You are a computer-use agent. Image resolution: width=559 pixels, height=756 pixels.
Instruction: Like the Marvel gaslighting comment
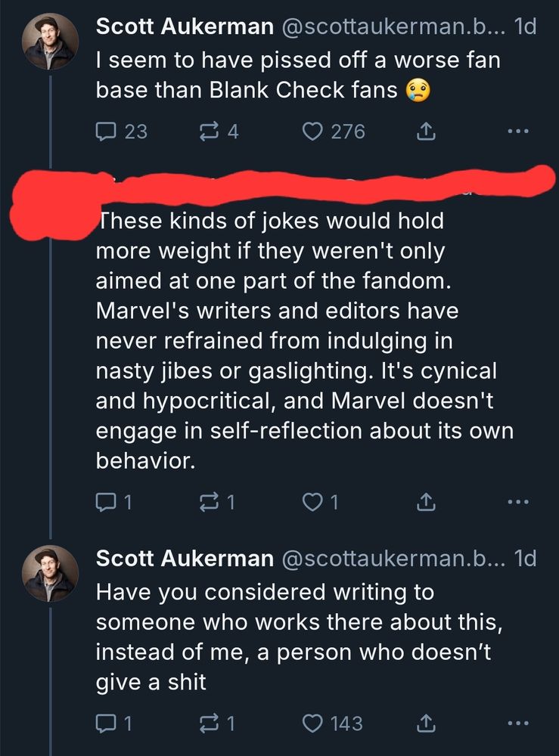point(312,501)
